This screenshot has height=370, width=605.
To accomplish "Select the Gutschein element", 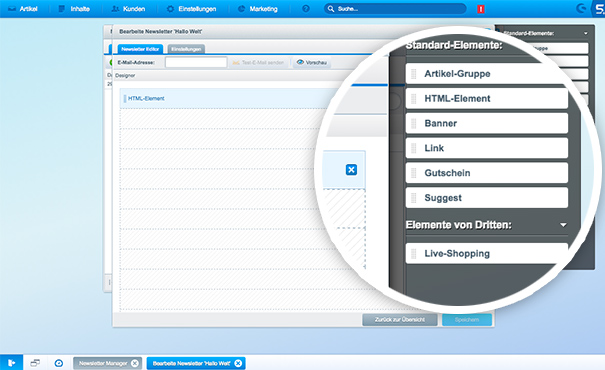I will pos(487,173).
